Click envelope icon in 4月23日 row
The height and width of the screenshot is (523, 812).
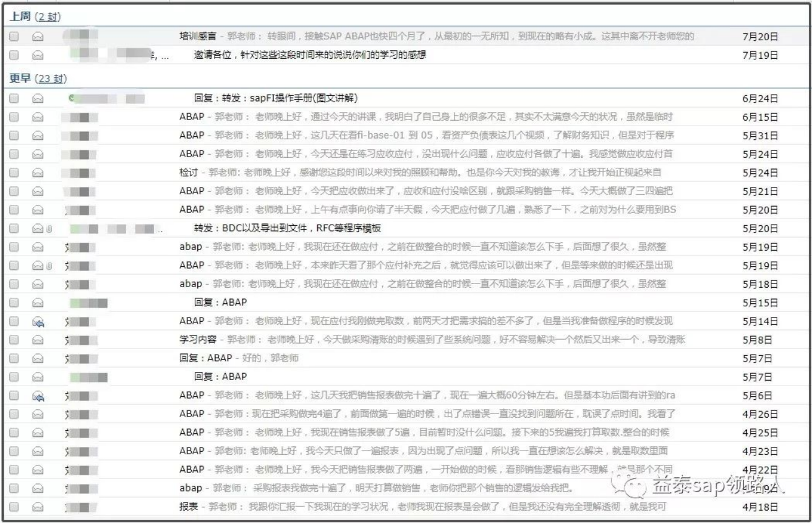[38, 451]
